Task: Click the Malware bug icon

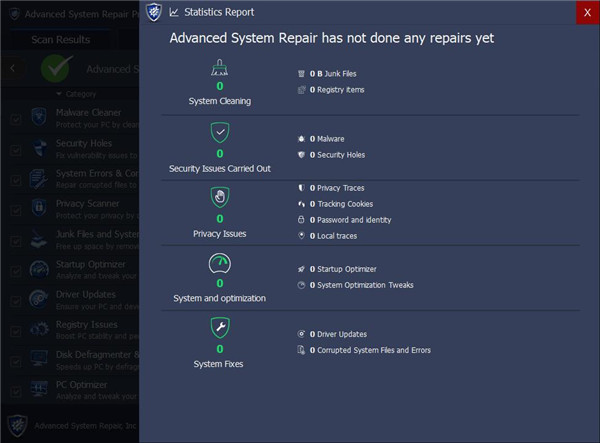Action: 301,139
